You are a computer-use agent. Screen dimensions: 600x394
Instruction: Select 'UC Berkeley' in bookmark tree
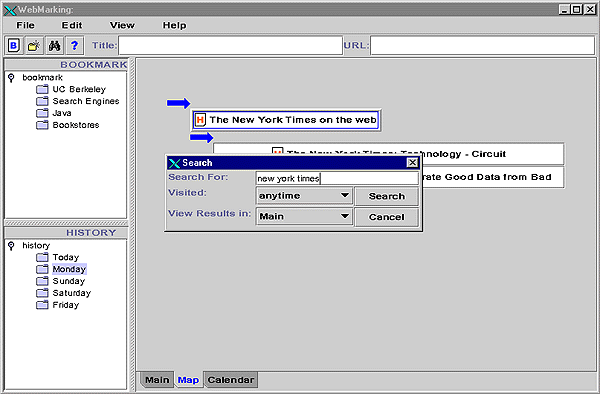click(79, 90)
